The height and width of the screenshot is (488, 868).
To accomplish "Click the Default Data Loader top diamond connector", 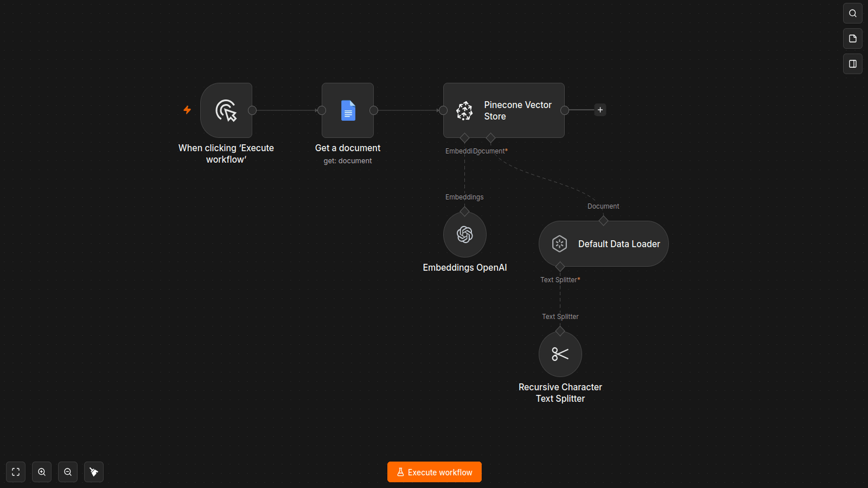I will (603, 221).
